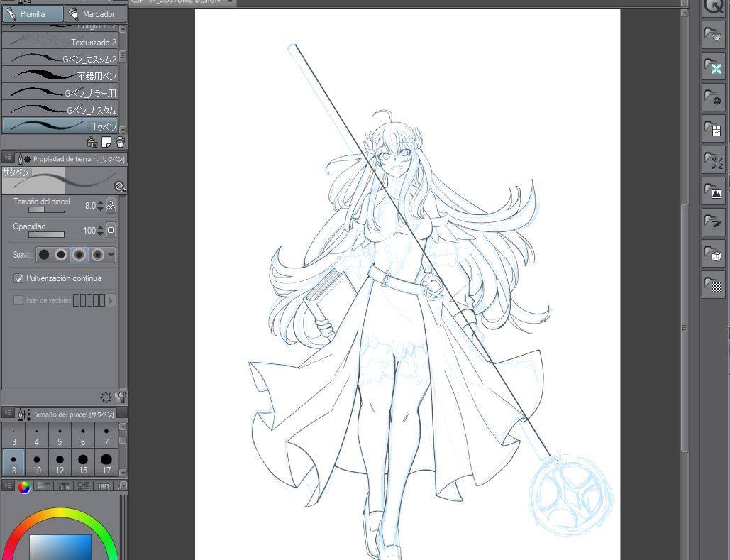Open the Manga material frames folder

click(713, 128)
